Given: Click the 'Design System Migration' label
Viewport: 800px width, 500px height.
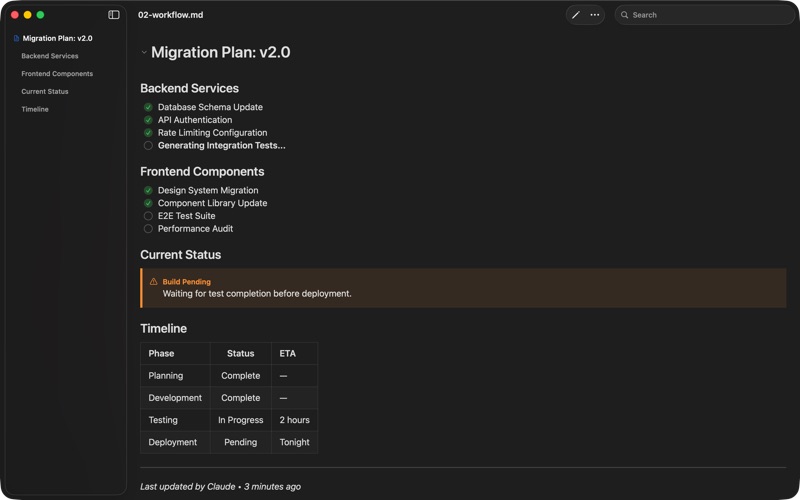Looking at the screenshot, I should coord(208,190).
